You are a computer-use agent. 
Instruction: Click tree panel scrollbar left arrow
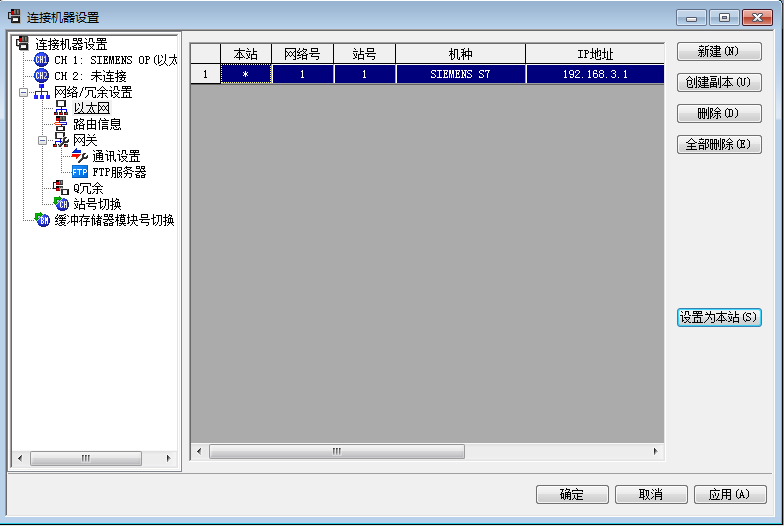pos(20,458)
